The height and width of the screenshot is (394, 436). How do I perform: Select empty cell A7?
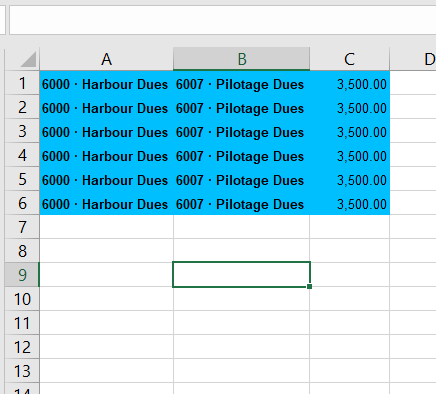click(106, 227)
